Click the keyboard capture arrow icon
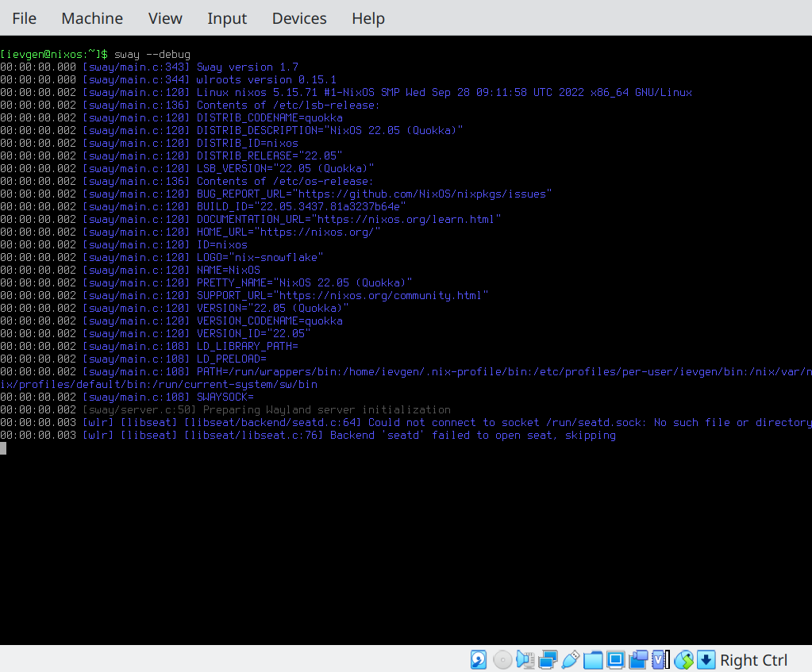Screen dimensions: 812x672 coord(706,659)
